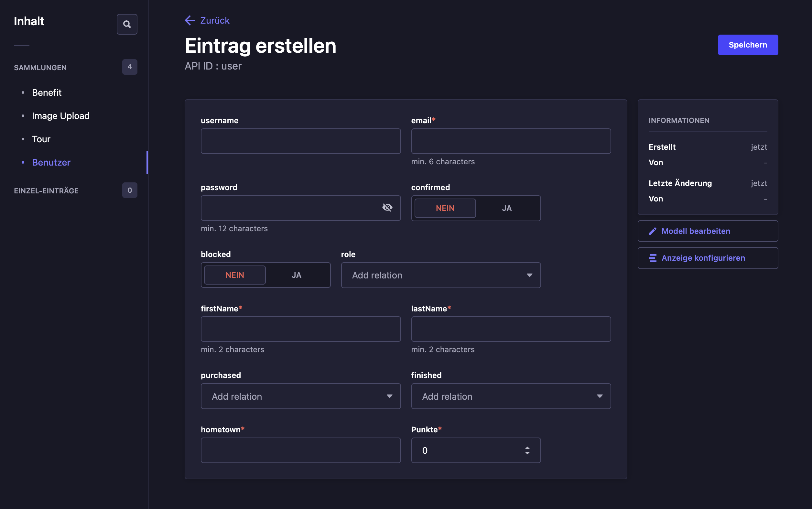Open the role Add relation dropdown
The width and height of the screenshot is (812, 509).
pos(441,276)
